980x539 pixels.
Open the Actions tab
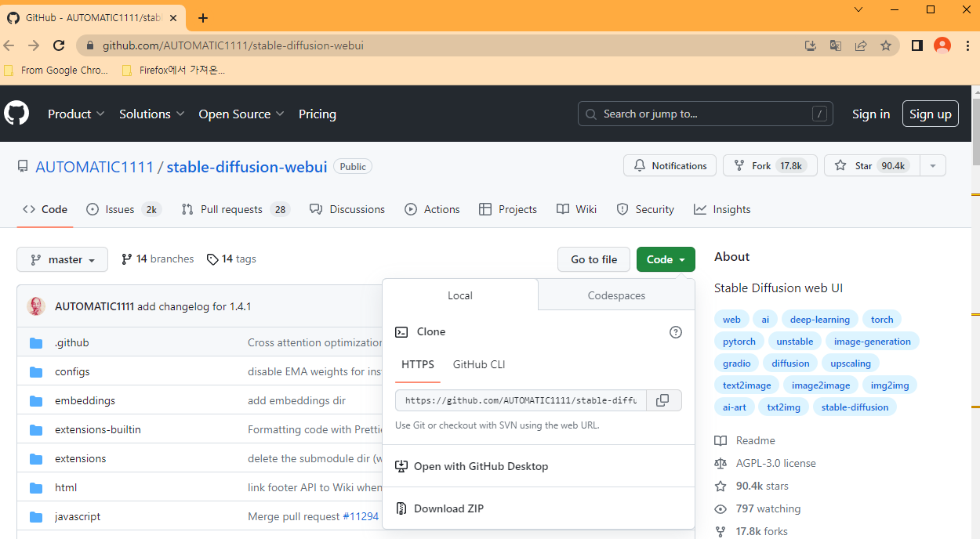pos(432,209)
